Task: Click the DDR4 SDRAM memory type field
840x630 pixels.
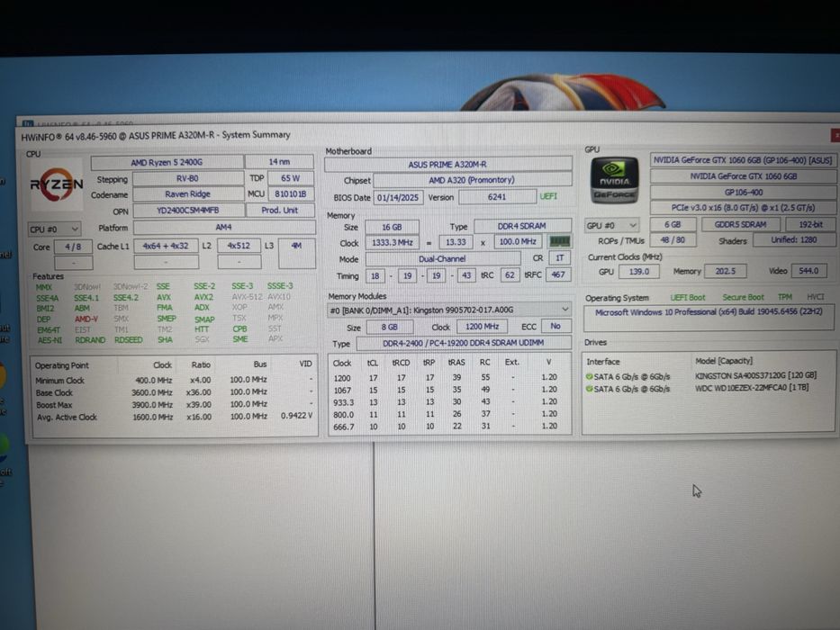Action: (x=522, y=226)
